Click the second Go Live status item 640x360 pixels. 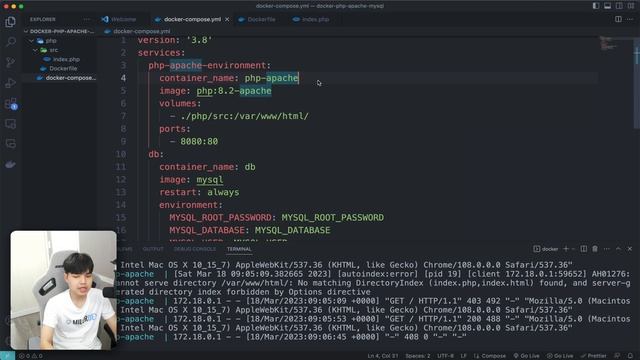560,356
